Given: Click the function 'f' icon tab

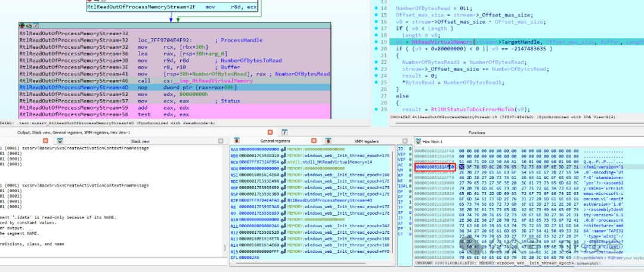Looking at the screenshot, I should click(284, 132).
